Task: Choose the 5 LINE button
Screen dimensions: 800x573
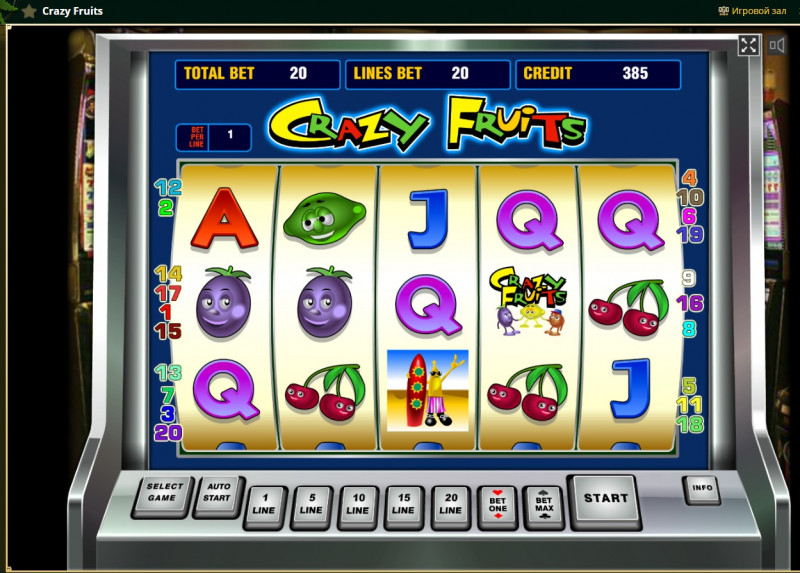Action: coord(311,504)
